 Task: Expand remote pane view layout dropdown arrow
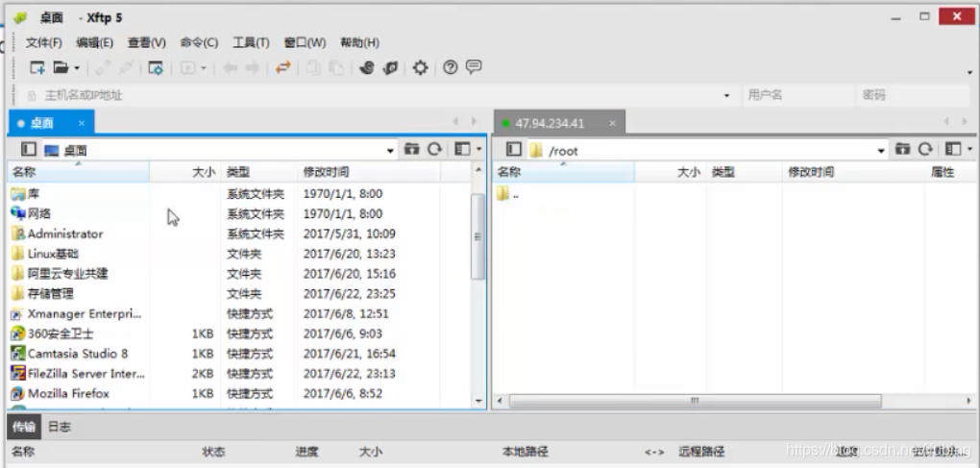click(969, 149)
